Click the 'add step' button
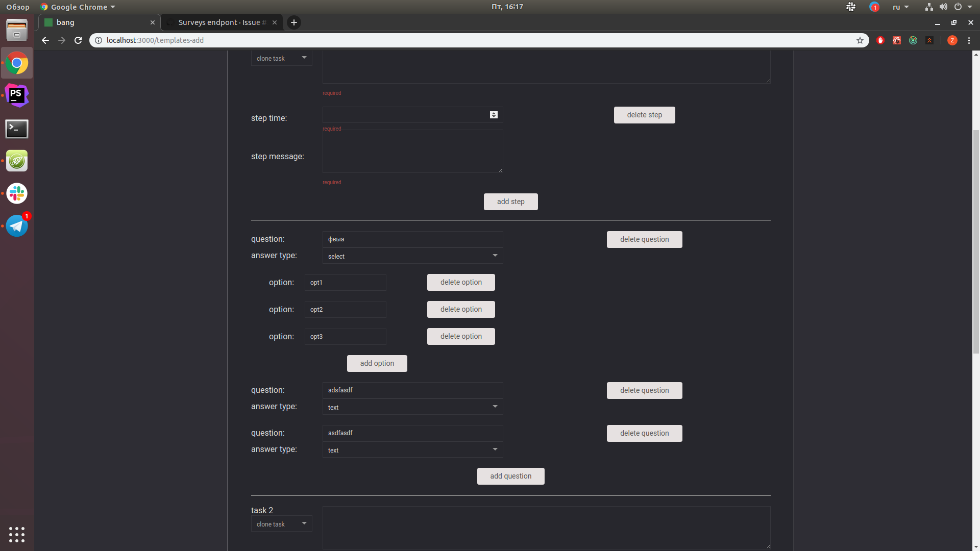This screenshot has height=551, width=980. click(x=510, y=202)
